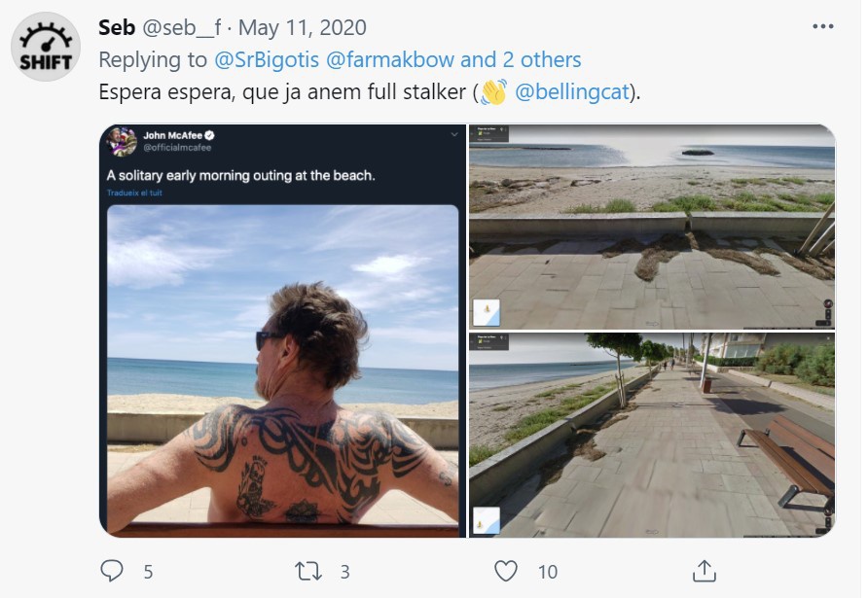Open sharing options with the share icon
The image size is (868, 598).
point(703,573)
